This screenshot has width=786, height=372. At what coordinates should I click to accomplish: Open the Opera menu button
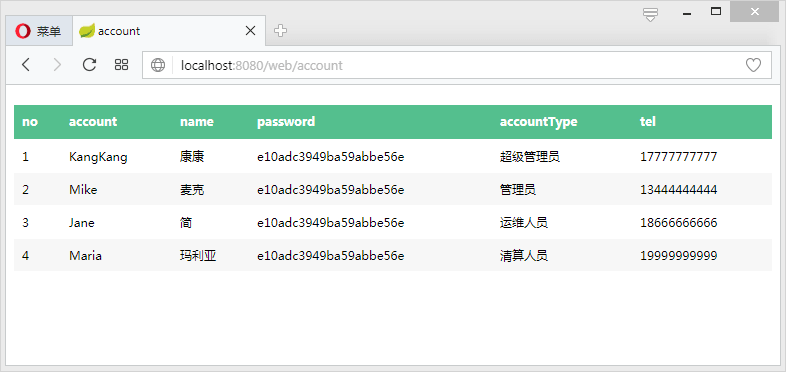39,31
